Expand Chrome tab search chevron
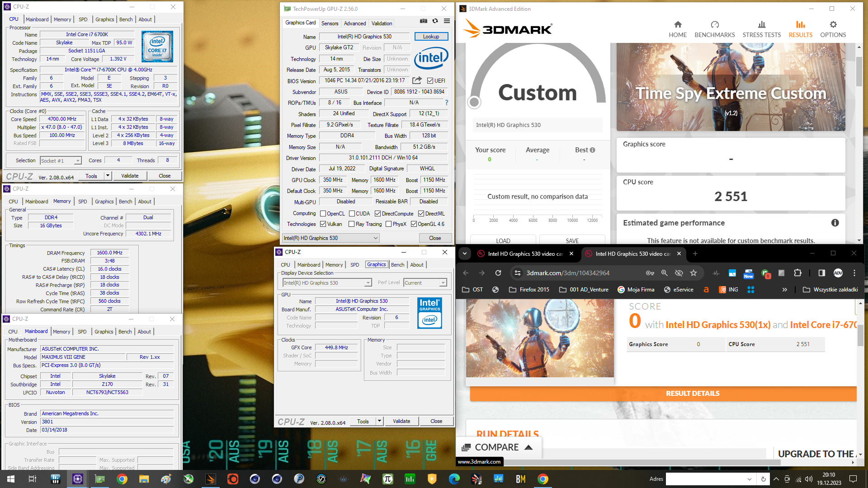 (x=465, y=254)
